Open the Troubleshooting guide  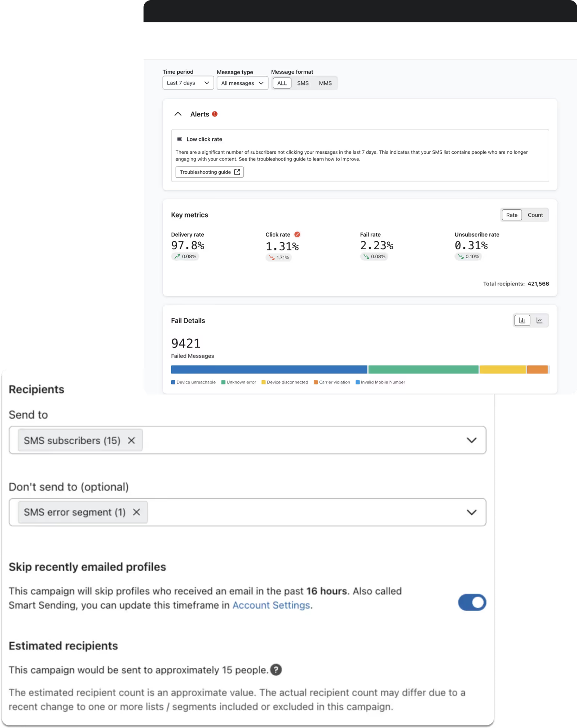click(x=210, y=172)
